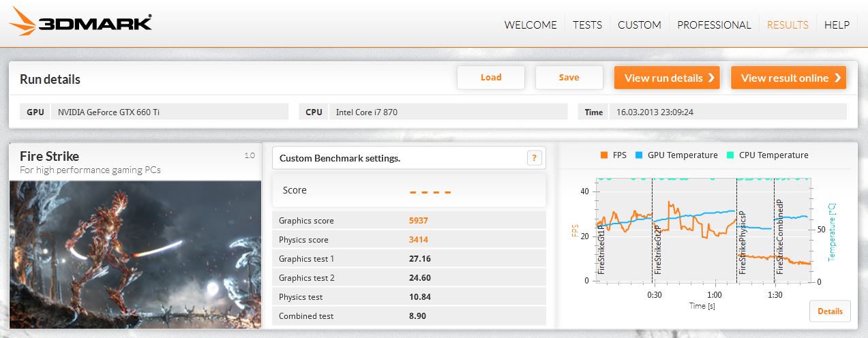Click the Fire Strike title
868x338 pixels.
pos(50,156)
